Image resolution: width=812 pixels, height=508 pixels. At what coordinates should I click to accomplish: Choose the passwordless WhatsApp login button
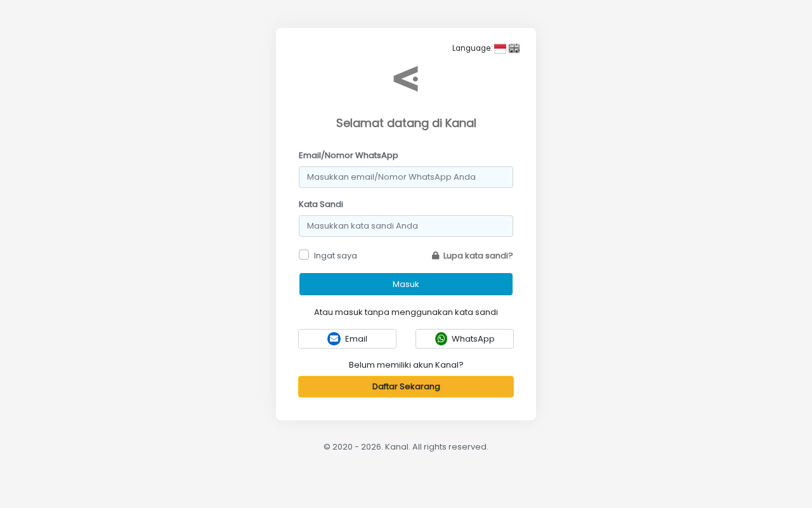coord(464,338)
